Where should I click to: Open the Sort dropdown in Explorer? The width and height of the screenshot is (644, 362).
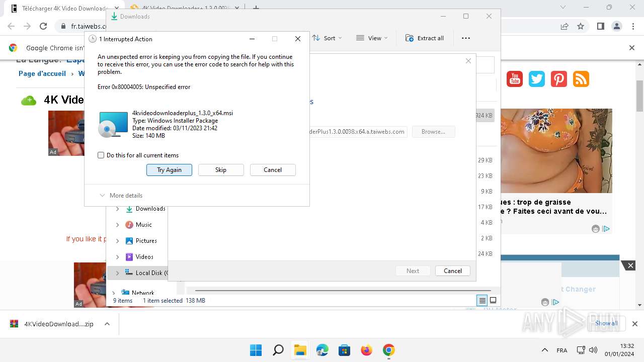[327, 38]
